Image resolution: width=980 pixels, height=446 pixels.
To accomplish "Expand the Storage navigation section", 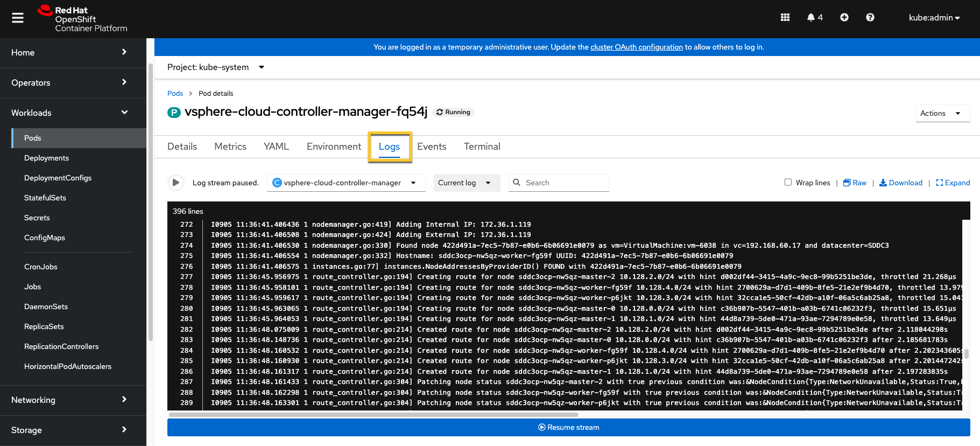I will [73, 430].
